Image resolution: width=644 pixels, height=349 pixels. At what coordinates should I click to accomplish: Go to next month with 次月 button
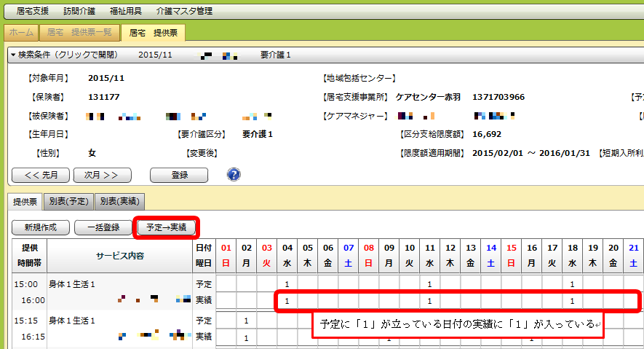tap(102, 175)
